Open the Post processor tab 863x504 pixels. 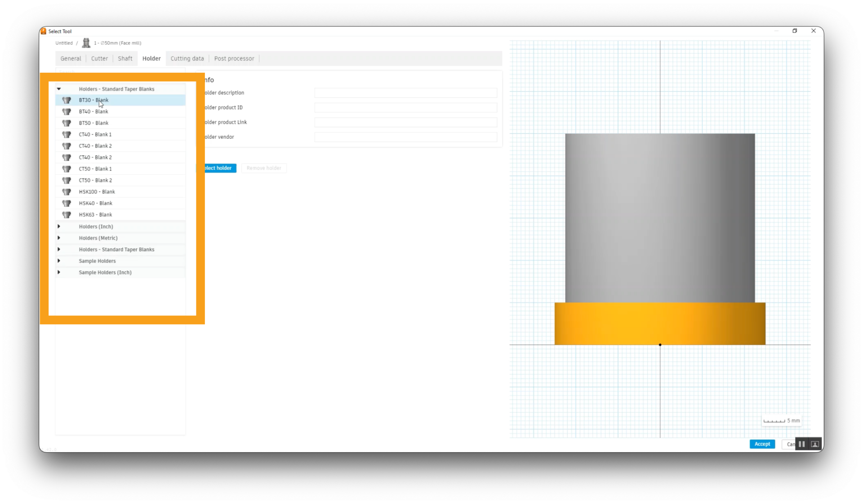coord(234,58)
